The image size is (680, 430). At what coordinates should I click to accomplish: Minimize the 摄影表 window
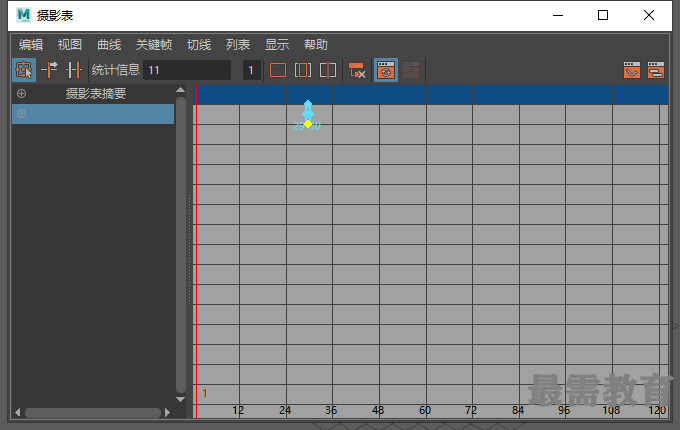point(558,15)
